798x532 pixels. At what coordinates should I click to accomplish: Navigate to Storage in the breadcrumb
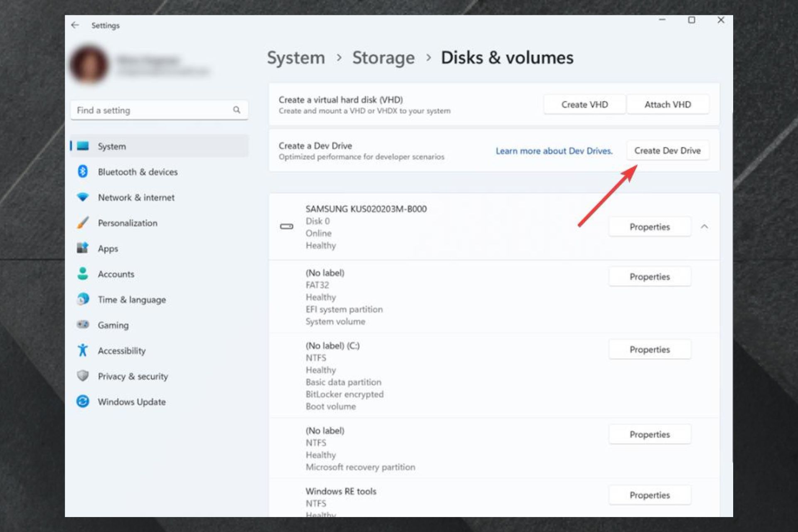(383, 58)
